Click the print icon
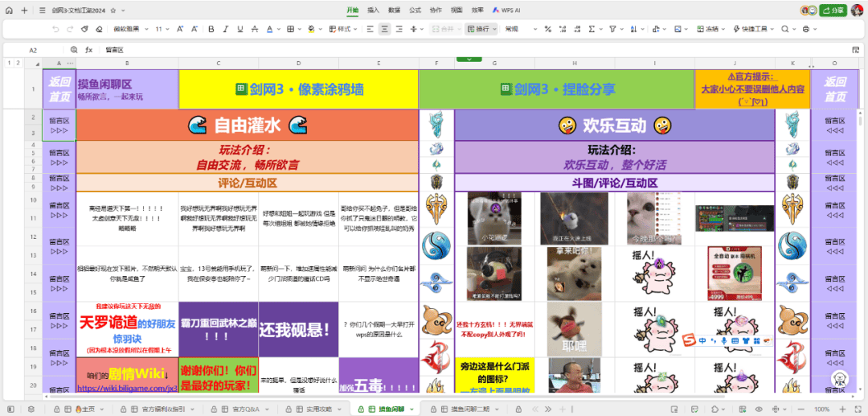This screenshot has height=416, width=868. coord(806,29)
